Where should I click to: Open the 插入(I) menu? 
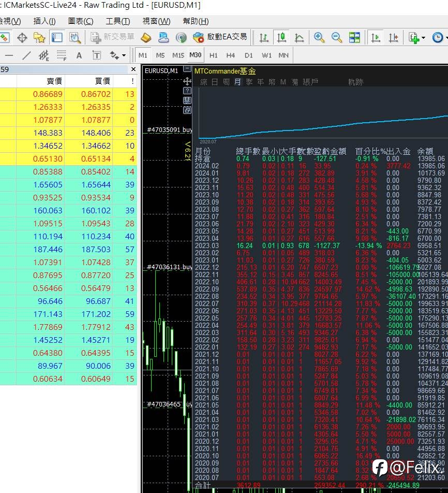coord(44,21)
